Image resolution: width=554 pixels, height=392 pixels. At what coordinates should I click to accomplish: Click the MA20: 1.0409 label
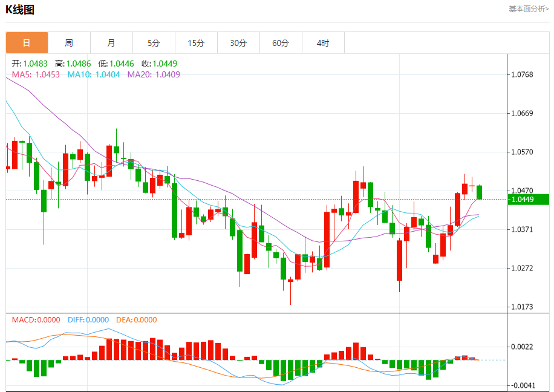[x=154, y=74]
